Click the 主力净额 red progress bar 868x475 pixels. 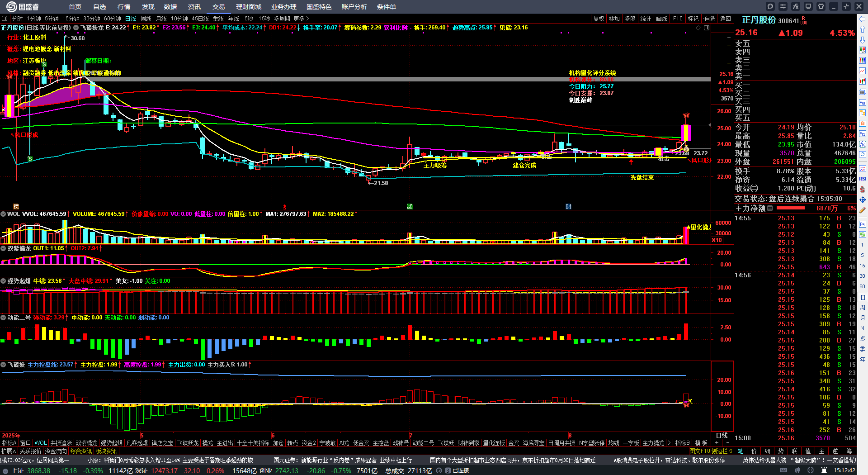pos(790,208)
